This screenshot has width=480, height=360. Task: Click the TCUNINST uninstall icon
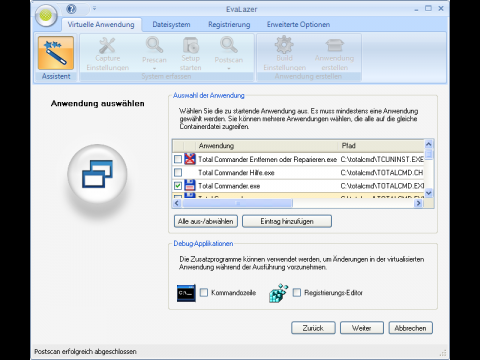point(190,159)
